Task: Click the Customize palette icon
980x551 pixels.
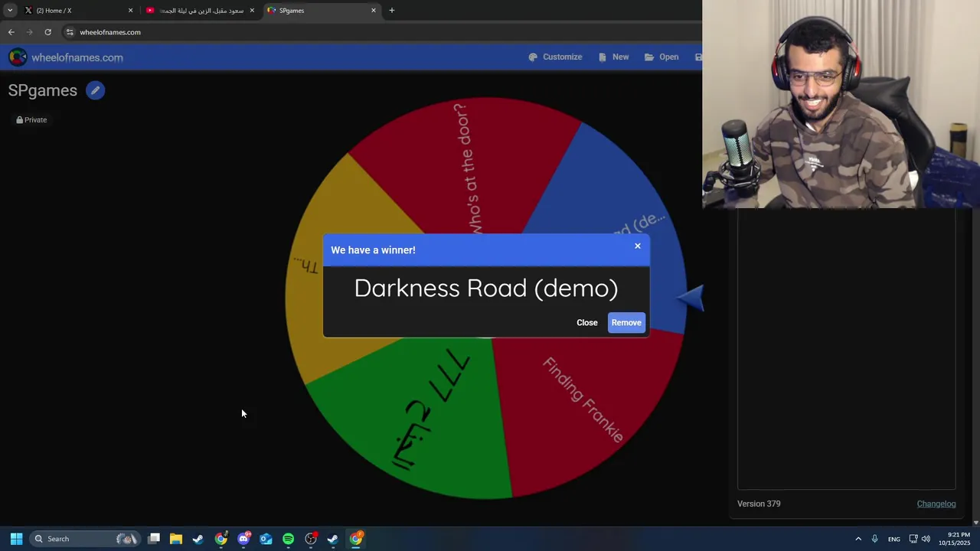Action: pos(533,57)
